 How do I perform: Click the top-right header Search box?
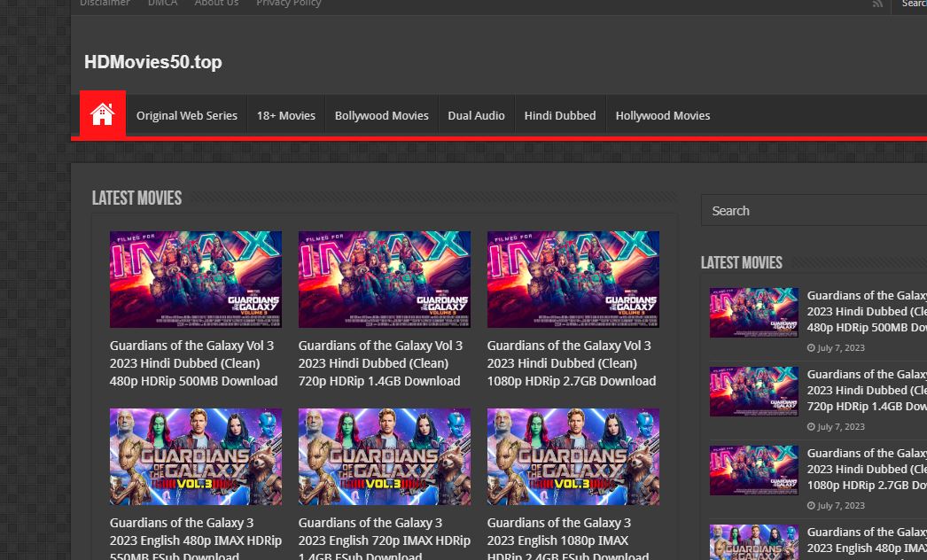pyautogui.click(x=910, y=4)
